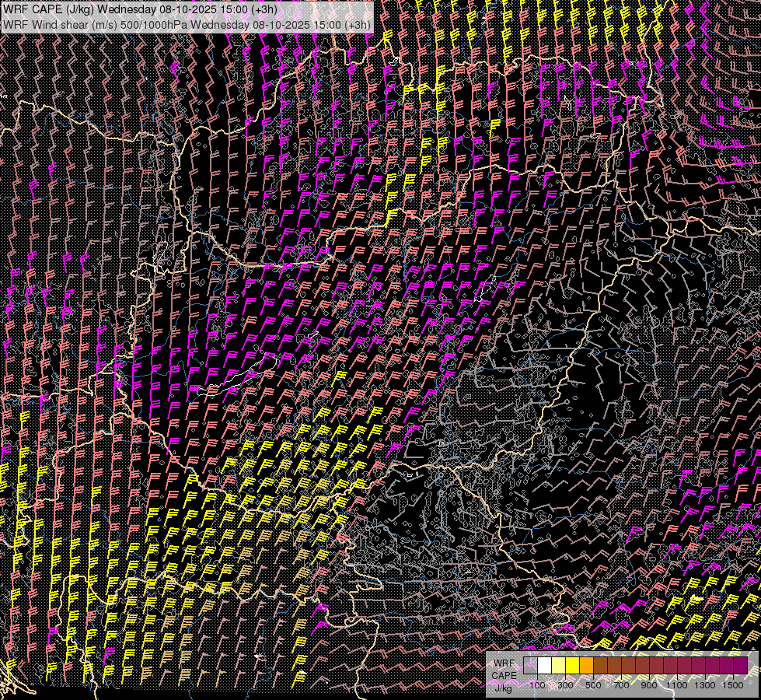761x700 pixels.
Task: Click the 1300 legend tick label
Action: (706, 684)
